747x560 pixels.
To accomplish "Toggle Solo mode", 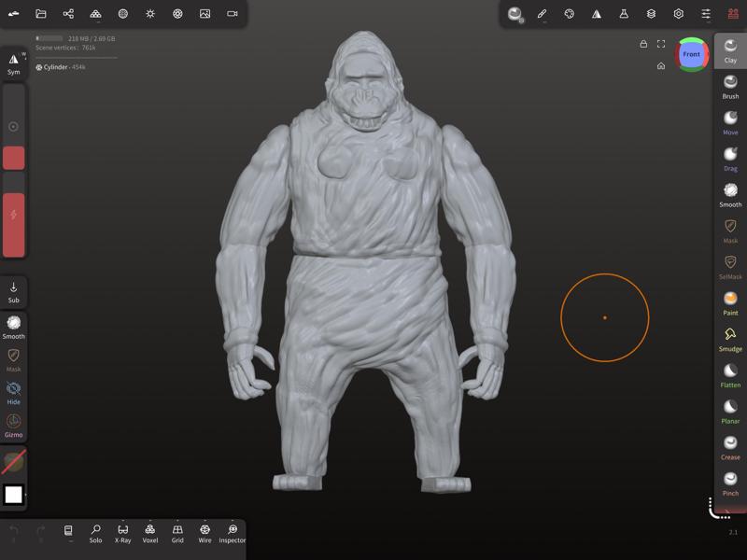I will click(96, 534).
